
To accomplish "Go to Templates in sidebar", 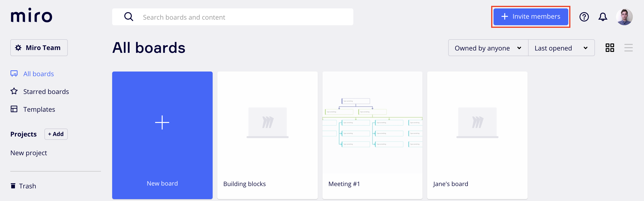I will click(39, 110).
